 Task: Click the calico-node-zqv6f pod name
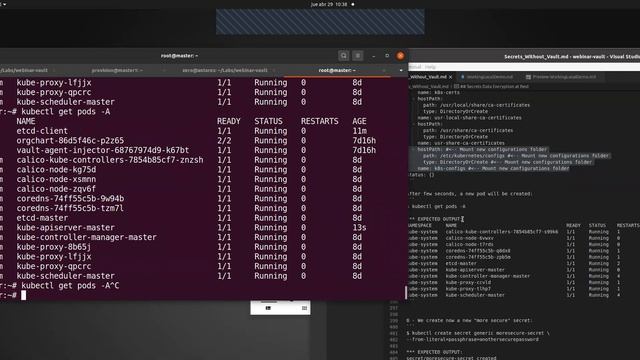56,189
